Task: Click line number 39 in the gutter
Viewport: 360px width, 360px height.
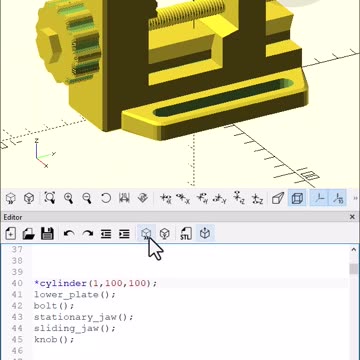Action: tap(17, 272)
